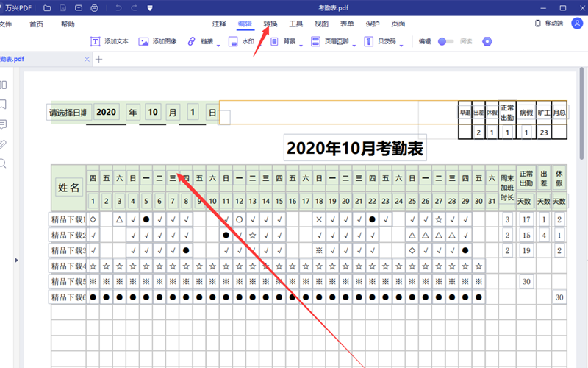Select the day 31 column header
Screen dimensions: 588x368
pyautogui.click(x=492, y=201)
